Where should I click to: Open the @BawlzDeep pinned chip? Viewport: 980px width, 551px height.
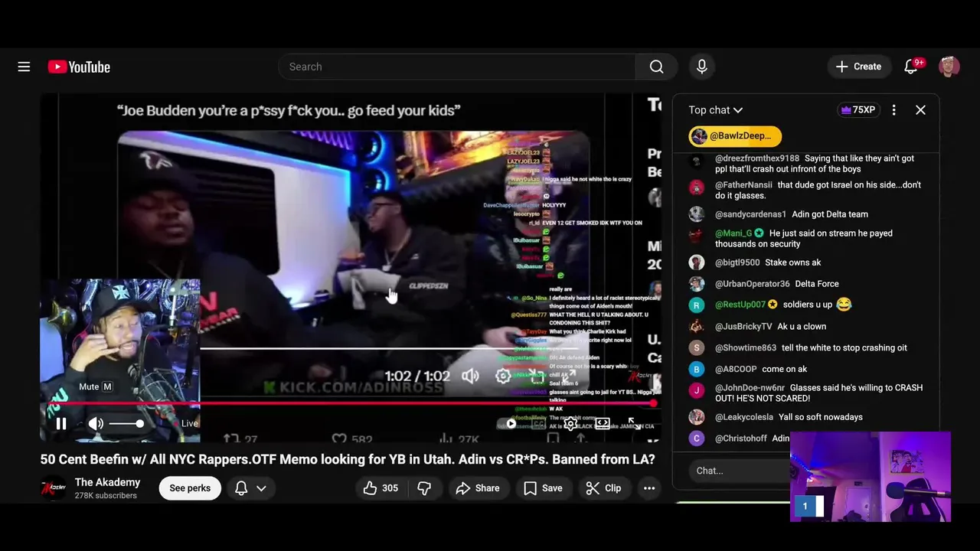(735, 136)
